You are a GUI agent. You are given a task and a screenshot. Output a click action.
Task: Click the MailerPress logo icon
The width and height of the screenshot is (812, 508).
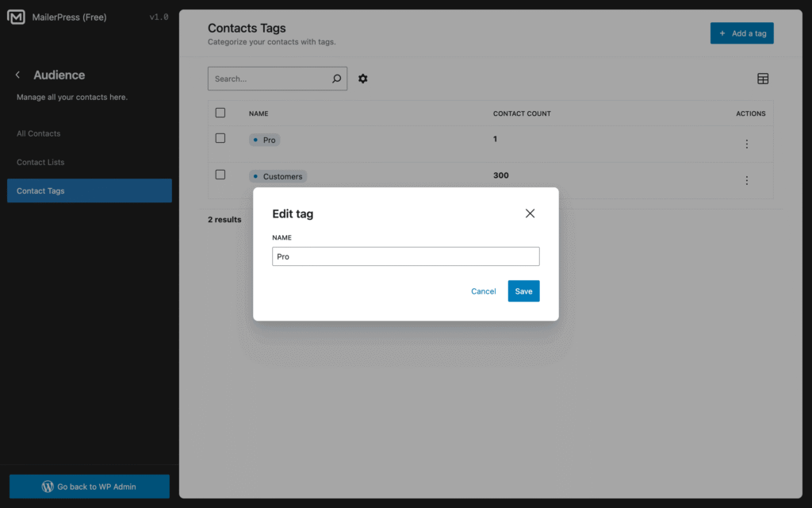[16, 16]
